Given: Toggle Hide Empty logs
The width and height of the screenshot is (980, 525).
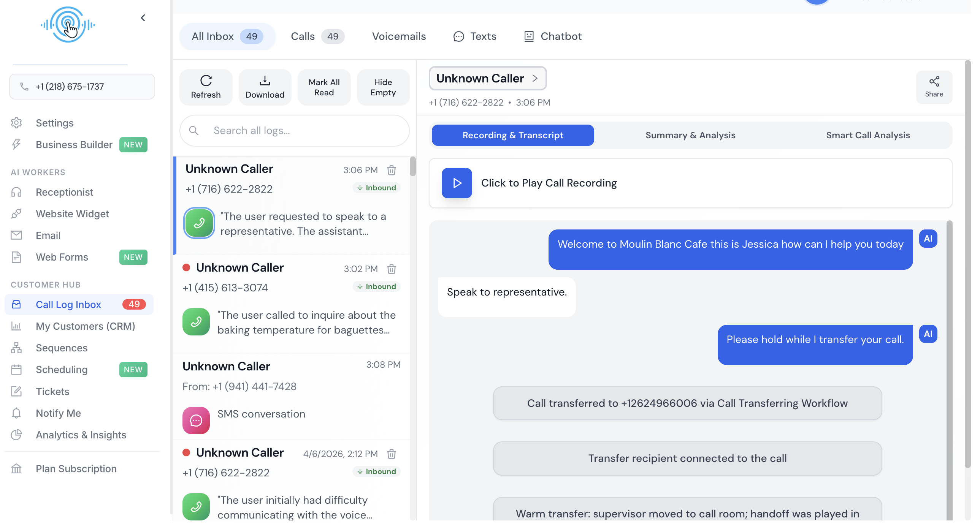Looking at the screenshot, I should point(383,87).
